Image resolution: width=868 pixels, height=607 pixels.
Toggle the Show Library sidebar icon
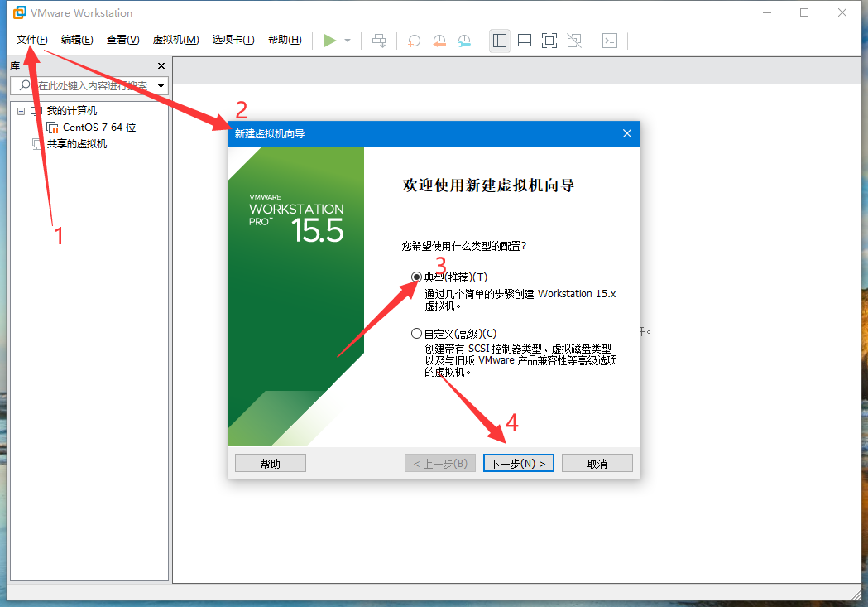tap(499, 41)
